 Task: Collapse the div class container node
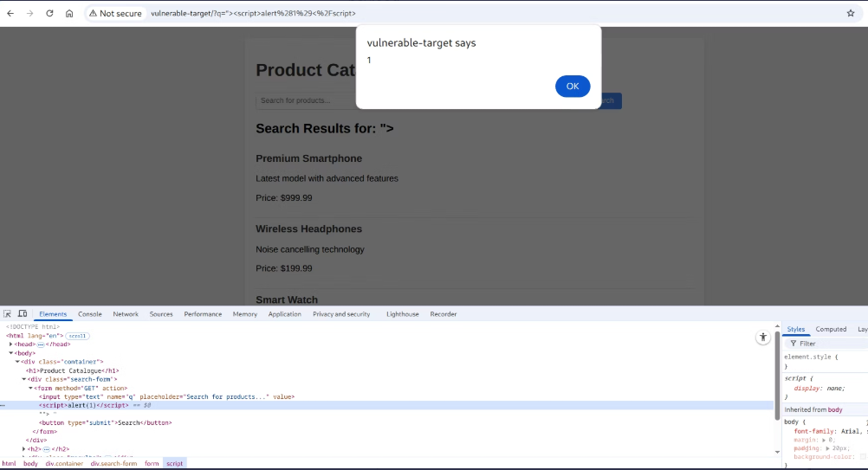(17, 362)
